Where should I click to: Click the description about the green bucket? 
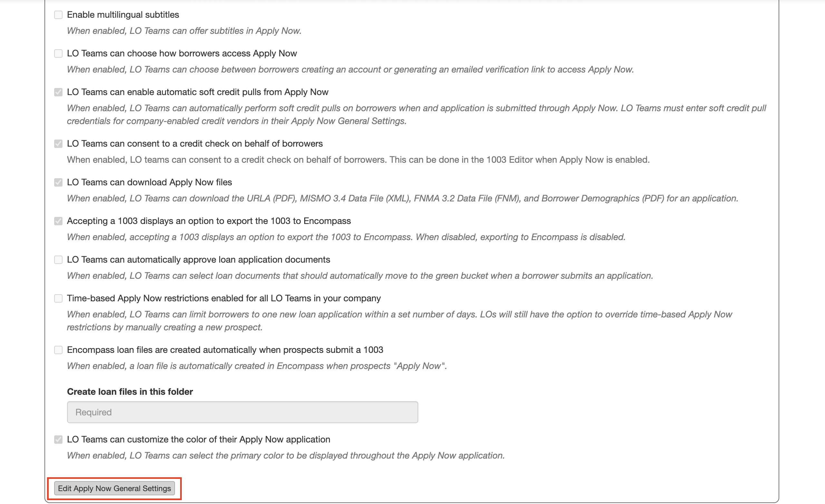click(x=360, y=276)
